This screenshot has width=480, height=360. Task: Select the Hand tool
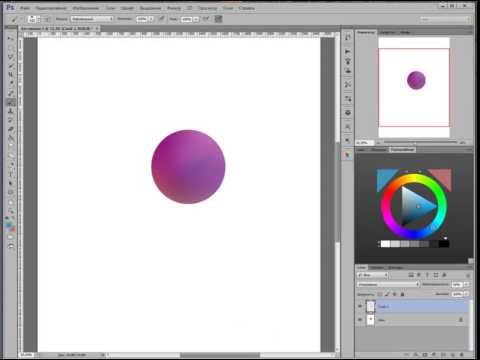11,202
